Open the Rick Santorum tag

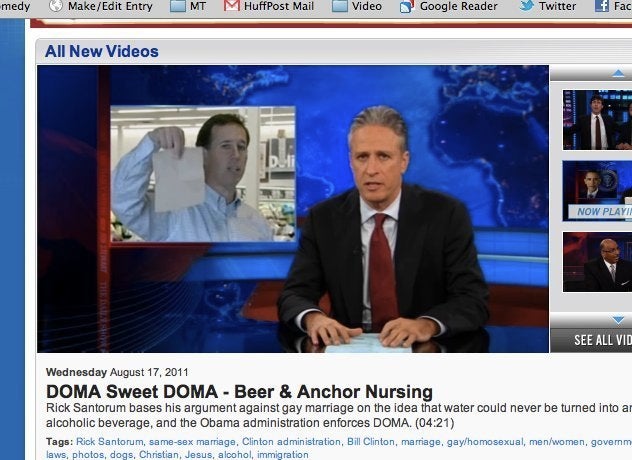(110, 442)
